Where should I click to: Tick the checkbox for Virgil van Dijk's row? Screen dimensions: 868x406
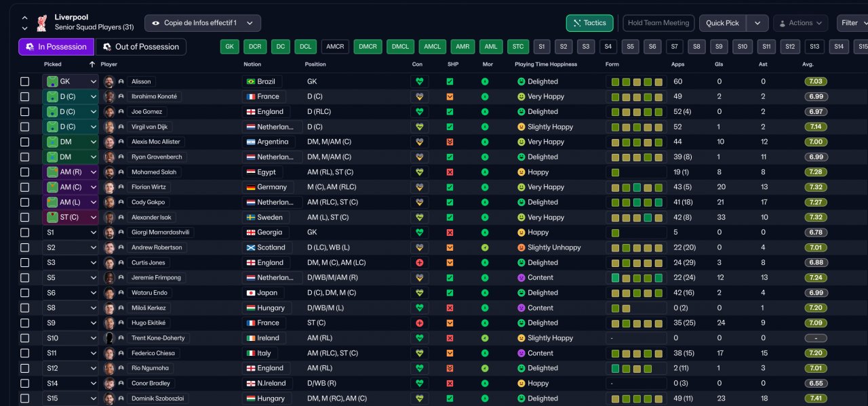click(25, 127)
